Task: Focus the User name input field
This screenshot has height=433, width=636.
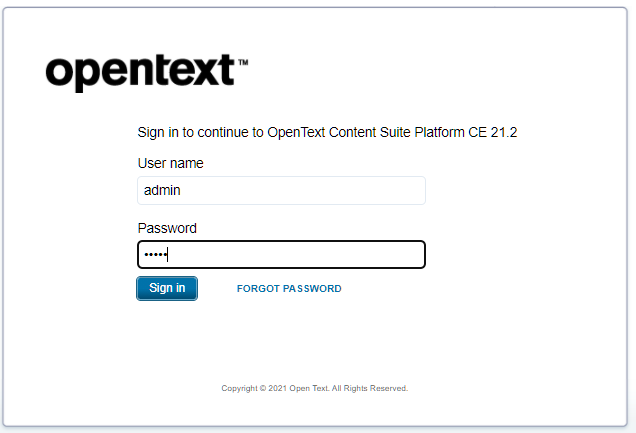Action: (x=281, y=191)
